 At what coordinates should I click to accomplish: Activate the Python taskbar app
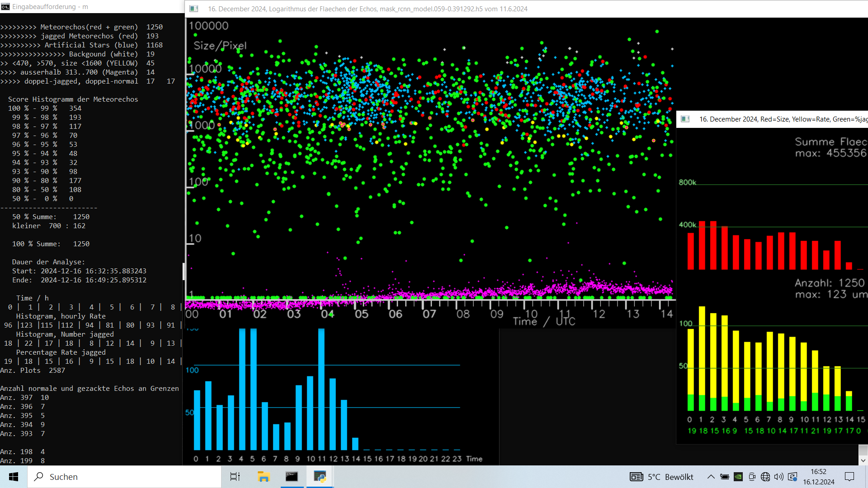[x=320, y=477]
